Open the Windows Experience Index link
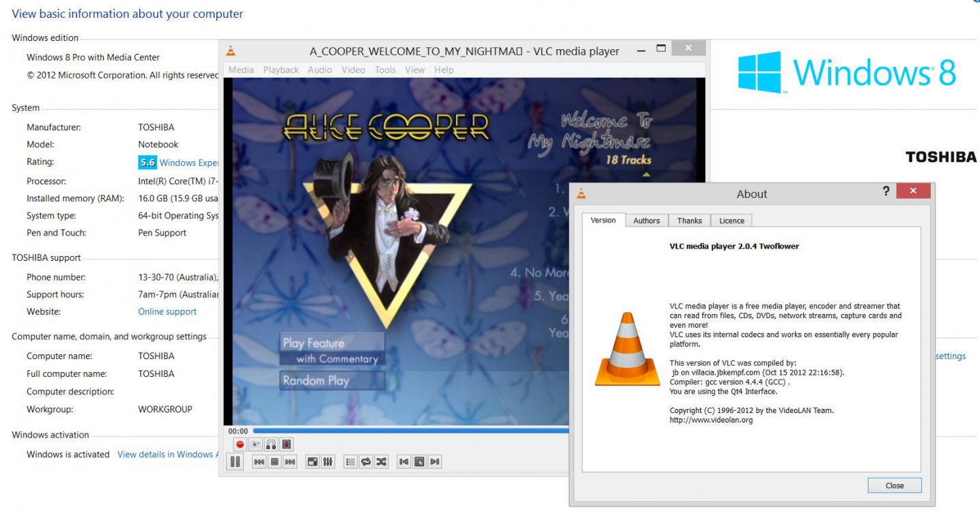 188,162
